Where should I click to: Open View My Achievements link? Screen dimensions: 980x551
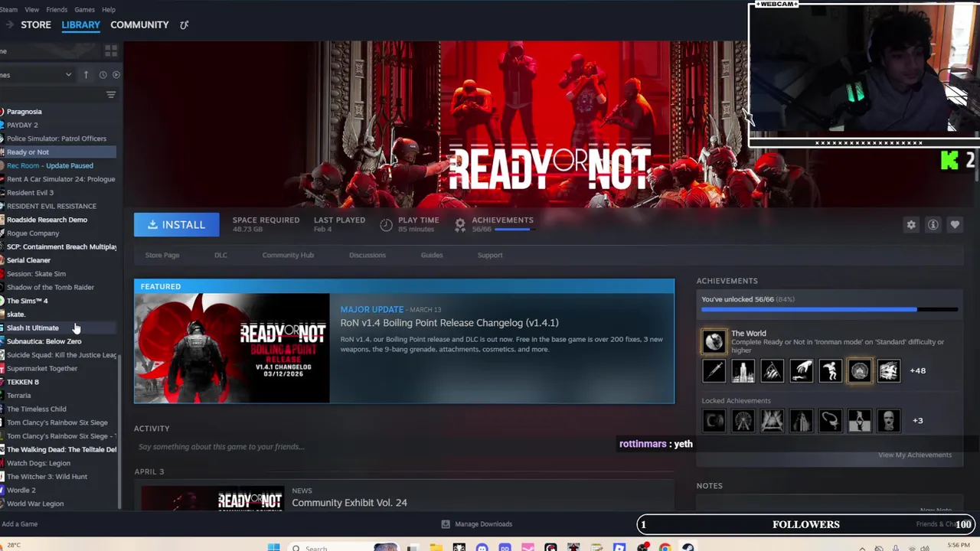(915, 455)
